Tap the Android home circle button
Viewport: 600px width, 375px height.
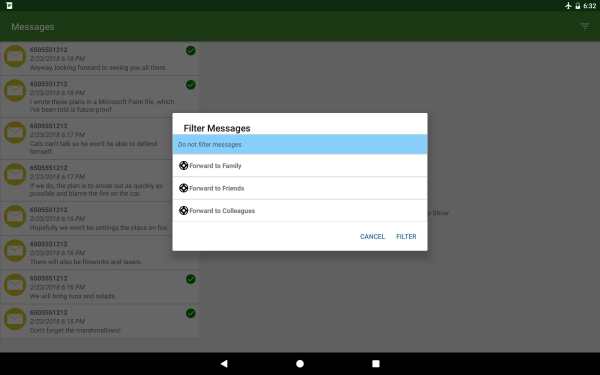pyautogui.click(x=300, y=364)
